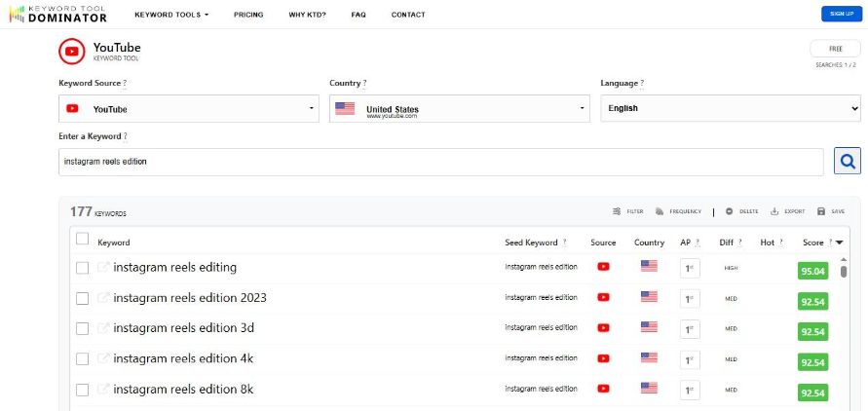Open the FAQ page
This screenshot has height=411, width=868.
coord(359,15)
